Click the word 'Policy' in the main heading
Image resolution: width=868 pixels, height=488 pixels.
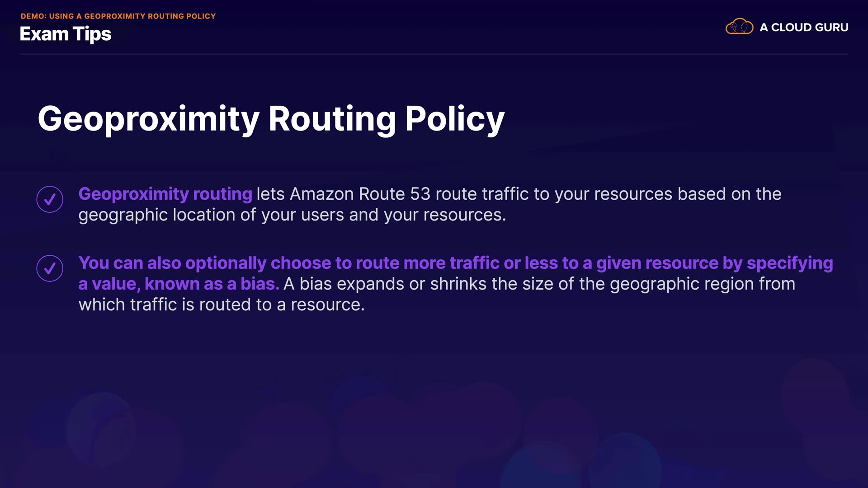(454, 119)
